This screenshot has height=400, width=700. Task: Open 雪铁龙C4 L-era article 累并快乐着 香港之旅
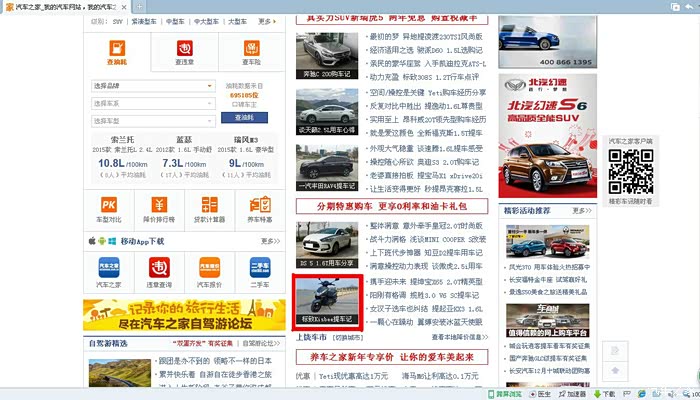tap(215, 374)
